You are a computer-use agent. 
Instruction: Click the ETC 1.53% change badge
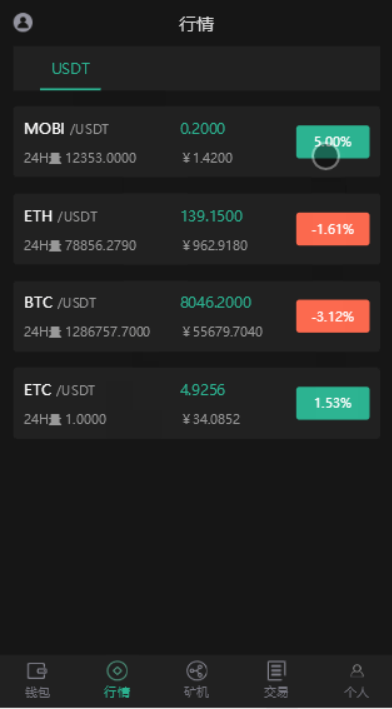coord(333,403)
